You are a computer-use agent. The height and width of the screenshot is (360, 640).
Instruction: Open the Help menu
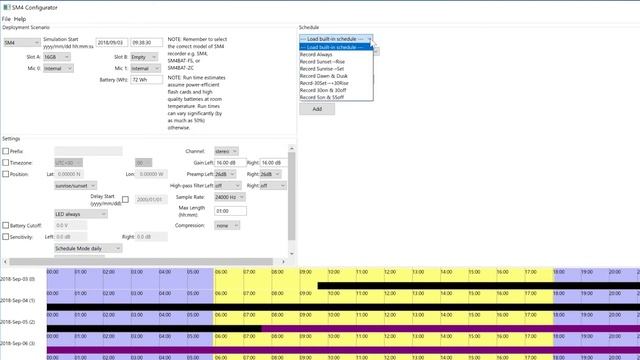(20, 19)
